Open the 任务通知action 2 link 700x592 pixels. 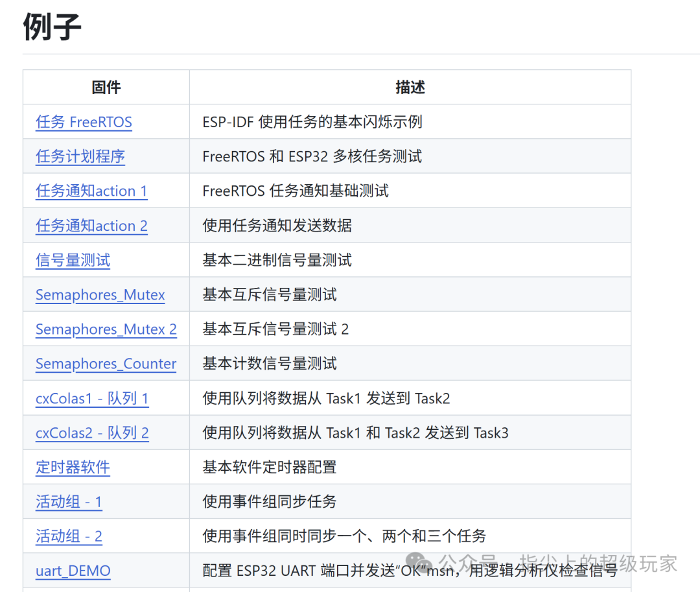[x=91, y=226]
